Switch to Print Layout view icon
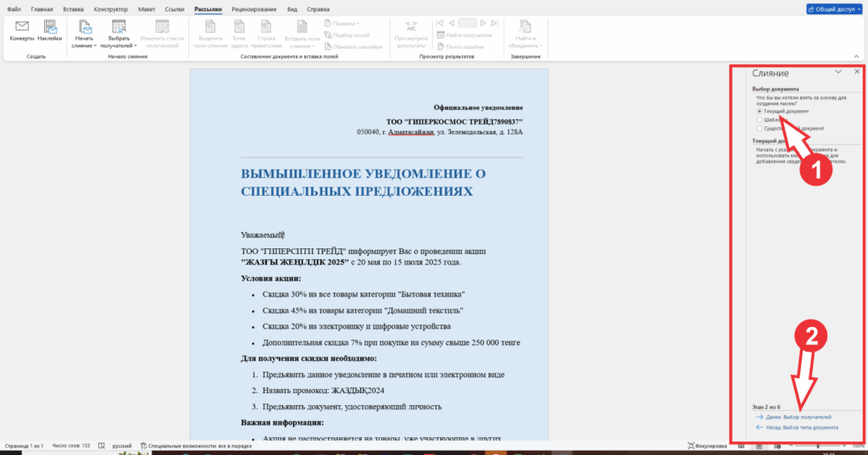868x455 pixels. point(759,446)
